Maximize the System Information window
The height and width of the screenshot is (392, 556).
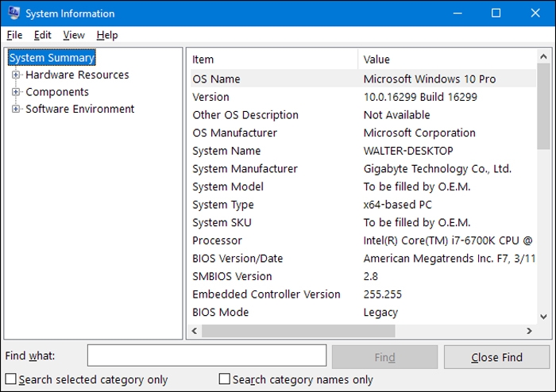(496, 13)
